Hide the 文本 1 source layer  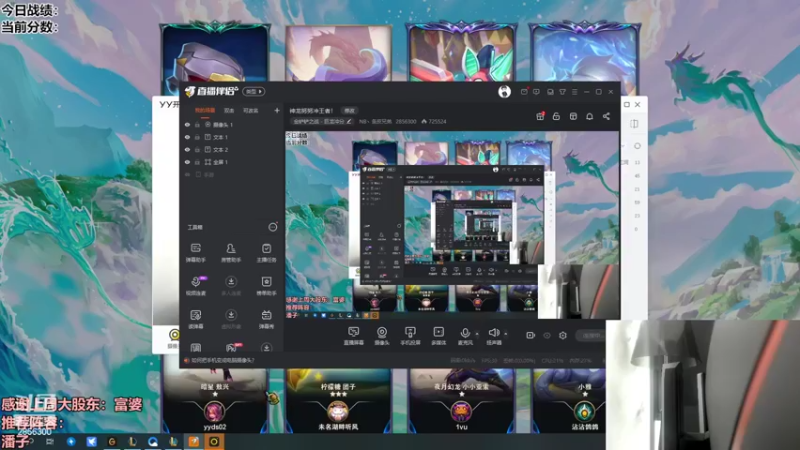coord(187,137)
